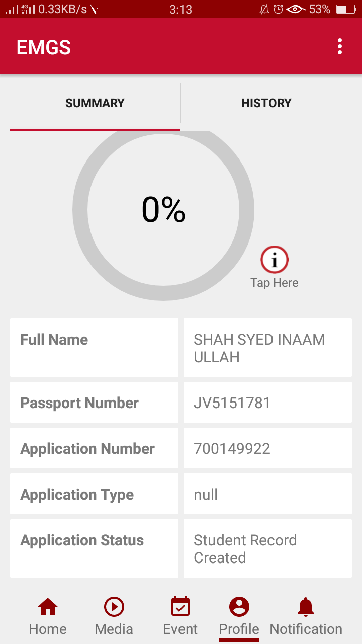Open Media play icon in bottom bar
362x644 pixels.
pos(114,607)
